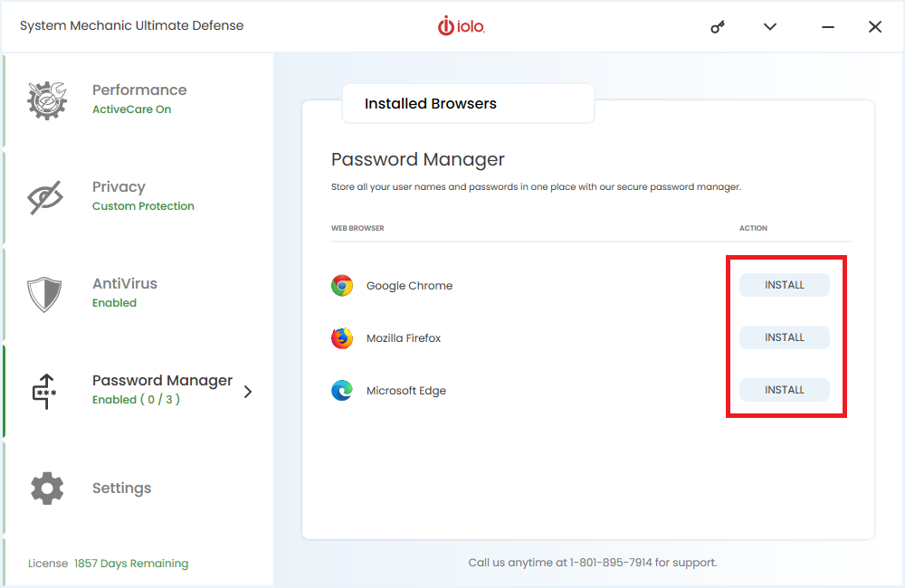
Task: Click the Google Chrome row label
Action: (409, 286)
